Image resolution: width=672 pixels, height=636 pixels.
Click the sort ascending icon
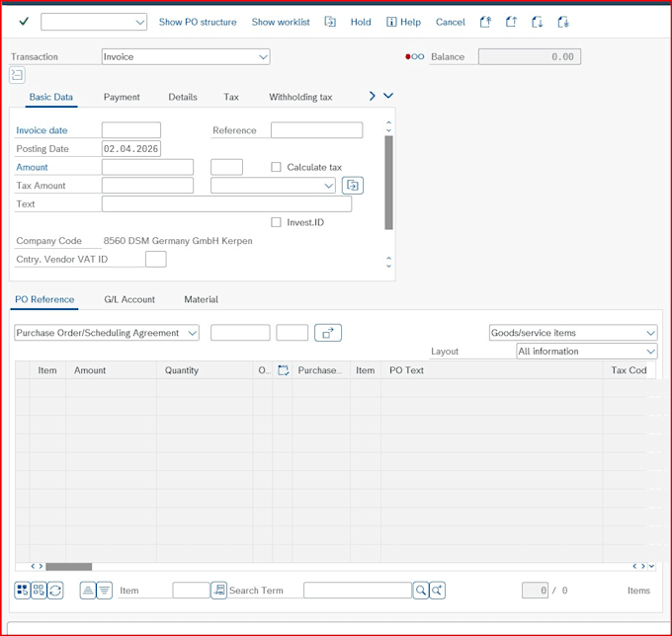[x=88, y=591]
